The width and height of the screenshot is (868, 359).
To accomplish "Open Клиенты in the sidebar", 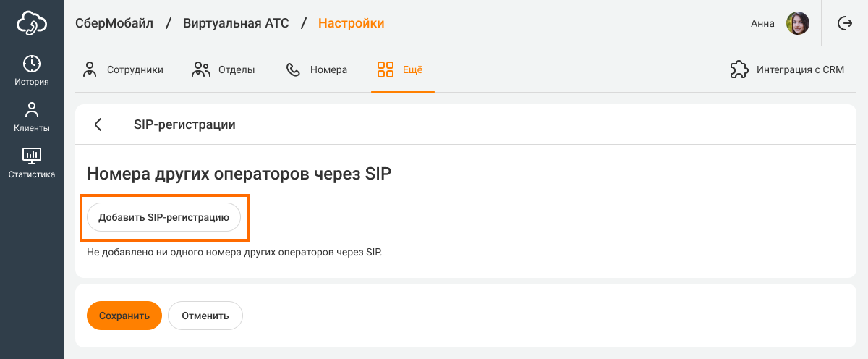I will (x=32, y=117).
